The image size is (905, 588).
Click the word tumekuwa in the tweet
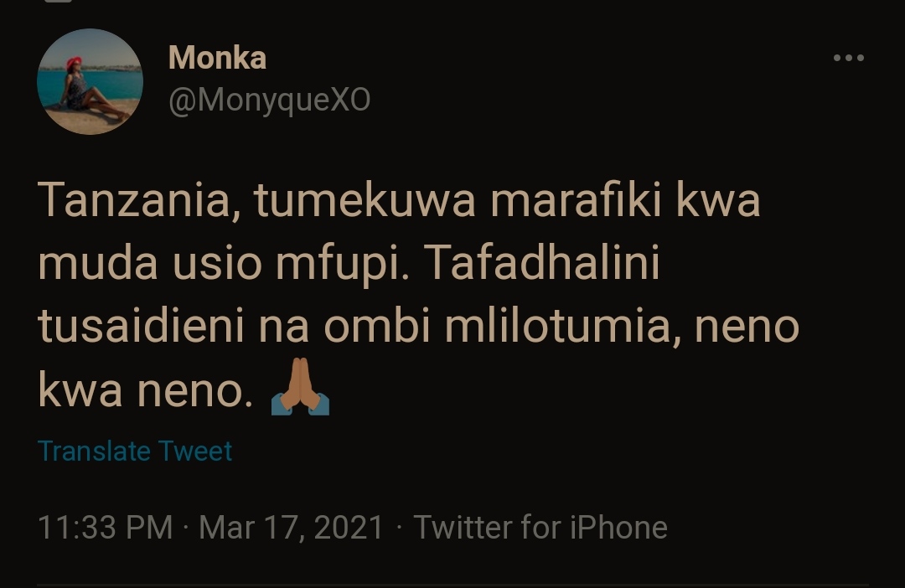click(348, 203)
